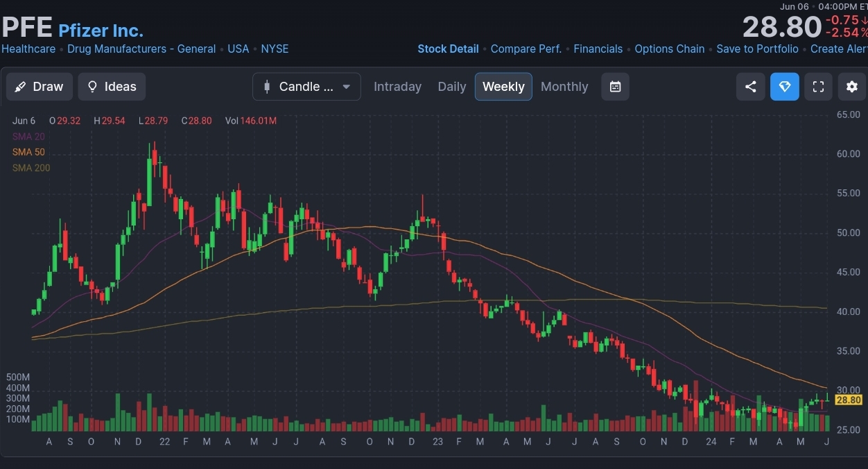Switch to Intraday timeframe

[x=397, y=87]
